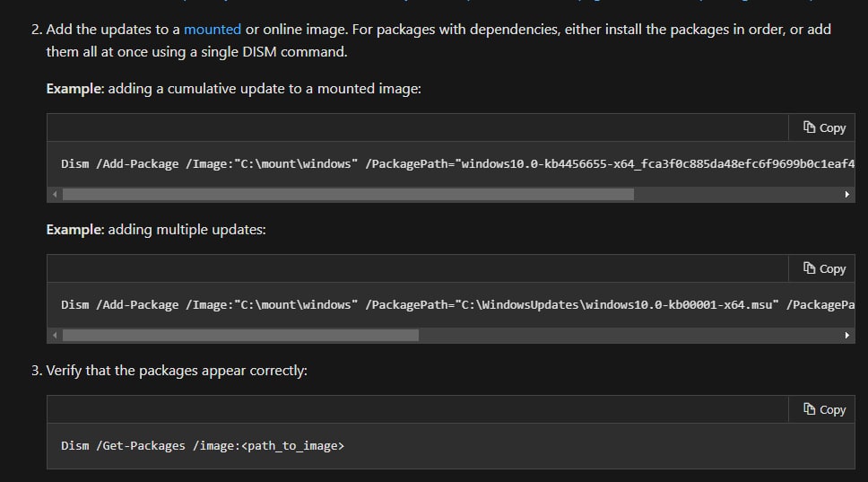Viewport: 868px width, 482px height.
Task: Copy the multiple updates Dism command
Action: [x=824, y=269]
